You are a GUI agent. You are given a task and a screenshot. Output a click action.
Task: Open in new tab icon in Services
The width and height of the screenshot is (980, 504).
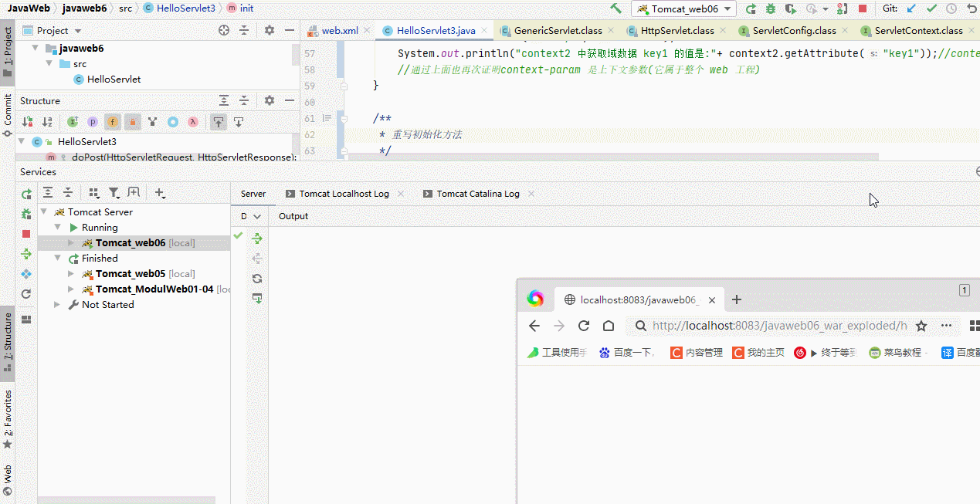pos(134,193)
